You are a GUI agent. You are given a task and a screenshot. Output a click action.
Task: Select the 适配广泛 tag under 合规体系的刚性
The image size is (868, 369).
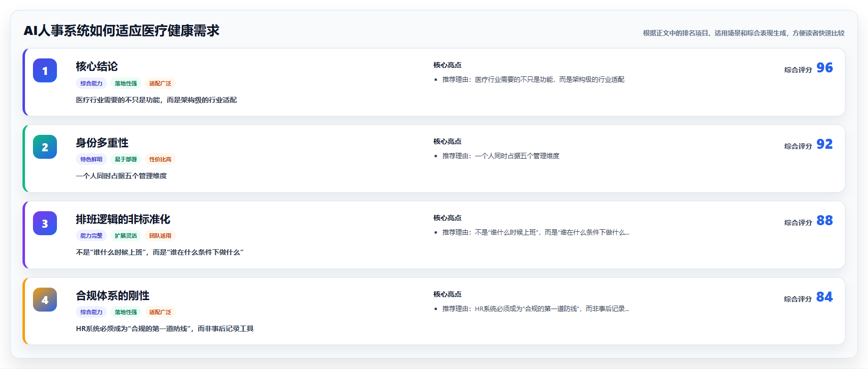pyautogui.click(x=160, y=312)
